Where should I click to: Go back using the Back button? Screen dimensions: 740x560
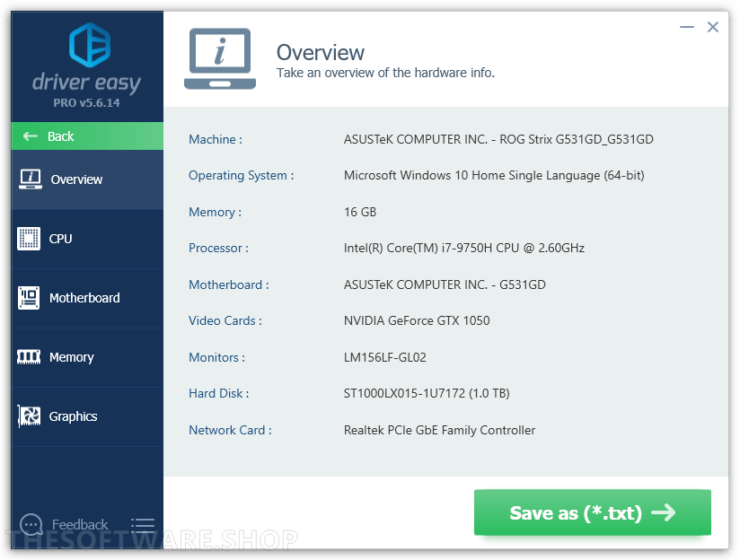[87, 136]
